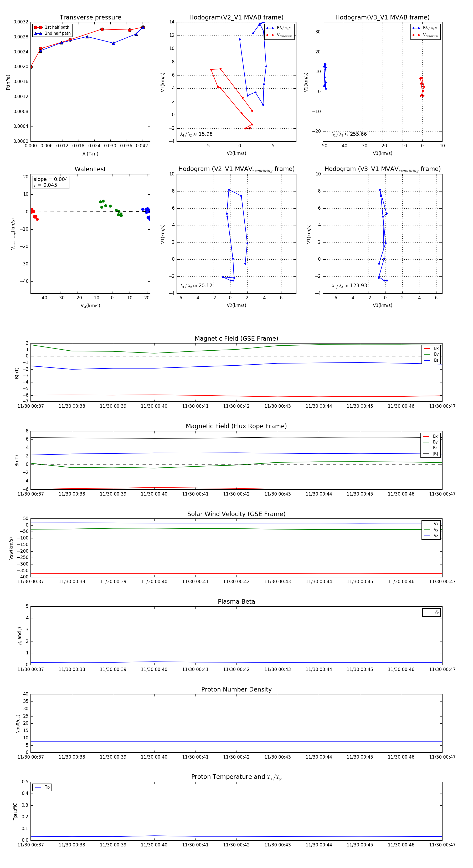This screenshot has height=868, width=473.
Task: Click the 'r = 0.045' correlation value
Action: (x=45, y=185)
